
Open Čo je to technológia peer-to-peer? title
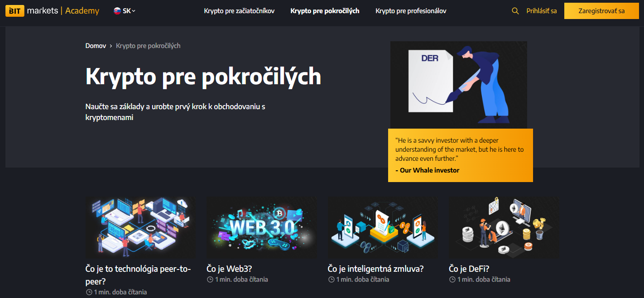(x=138, y=275)
